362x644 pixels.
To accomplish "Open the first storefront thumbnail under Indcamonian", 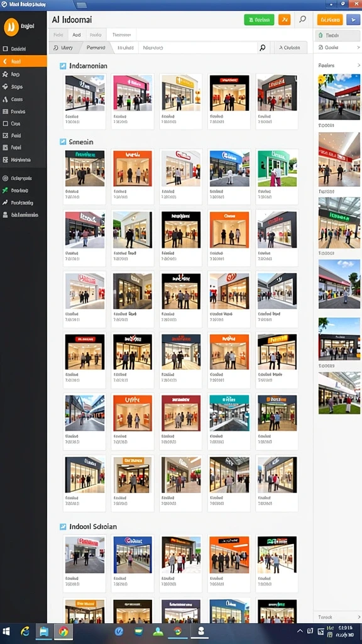I will pos(85,93).
